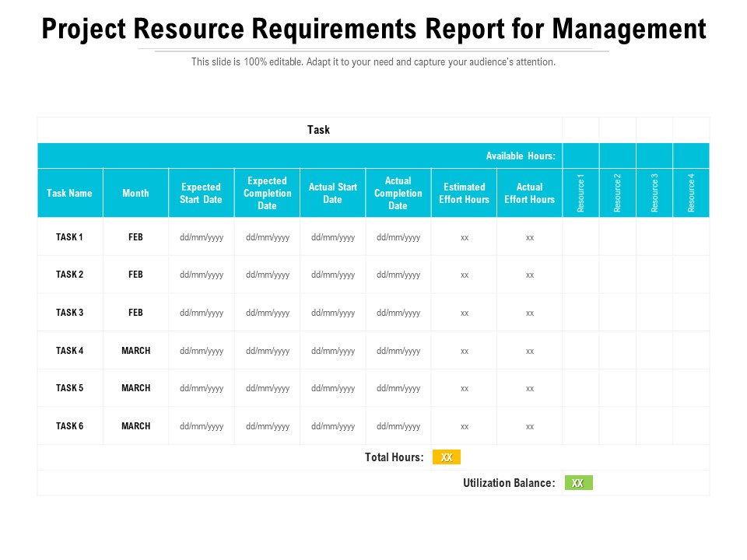The width and height of the screenshot is (747, 560).
Task: Select the "Resource 1" vertical column header
Action: click(580, 193)
